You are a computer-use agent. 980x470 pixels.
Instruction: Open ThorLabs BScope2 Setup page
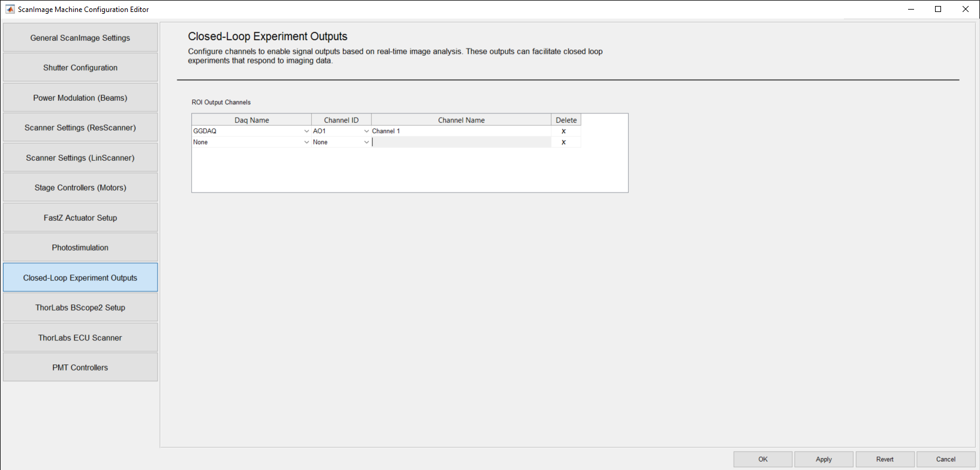point(80,308)
